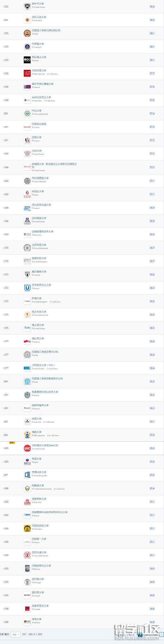Image resolution: width=164 pixels, height=644 pixels.
Task: Select the blue U logo for Tomsk
Action: (27, 288)
